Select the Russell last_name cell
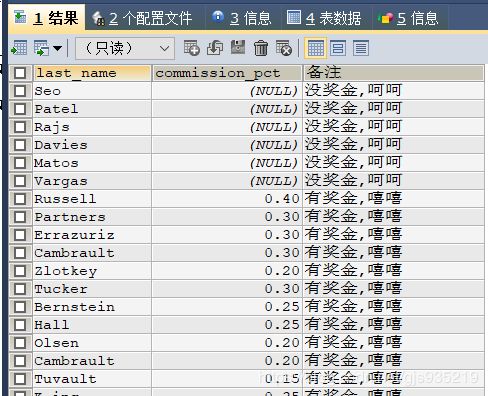 pyautogui.click(x=92, y=199)
